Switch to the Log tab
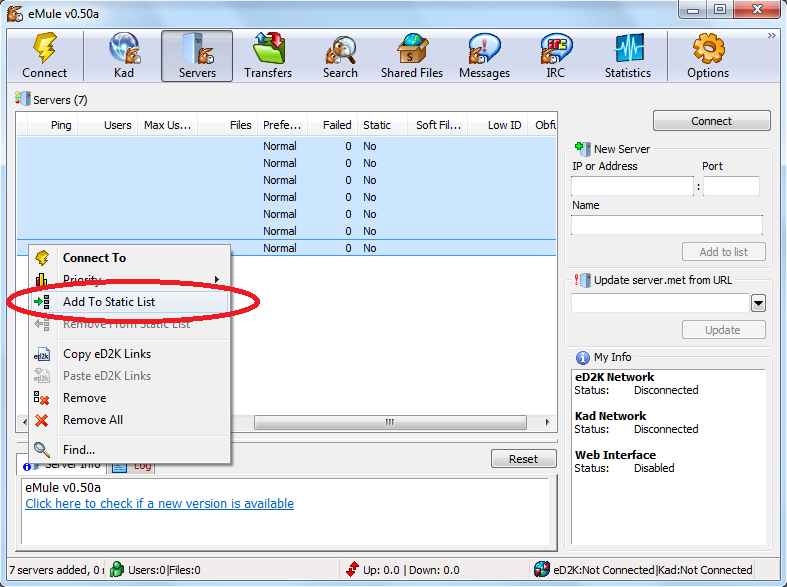This screenshot has width=787, height=587. click(x=134, y=467)
